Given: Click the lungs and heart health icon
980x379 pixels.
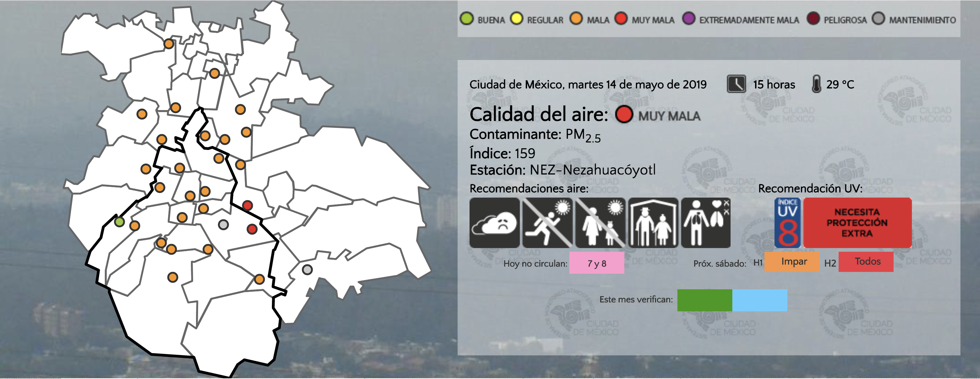Looking at the screenshot, I should [x=706, y=223].
